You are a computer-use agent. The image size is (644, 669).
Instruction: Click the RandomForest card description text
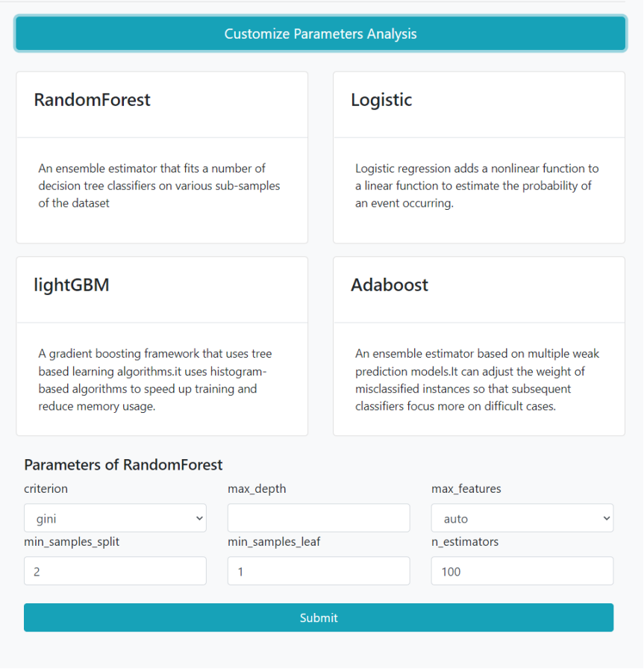click(159, 186)
